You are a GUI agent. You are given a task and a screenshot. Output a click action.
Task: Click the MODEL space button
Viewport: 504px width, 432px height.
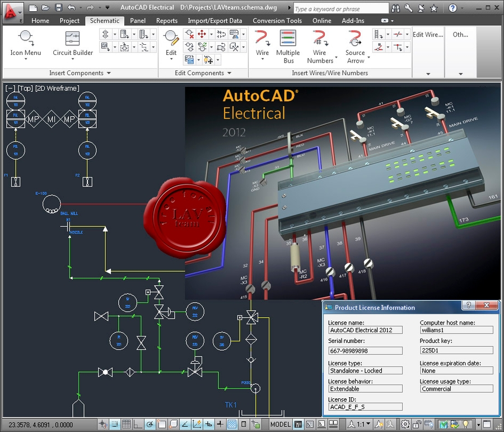click(x=281, y=424)
